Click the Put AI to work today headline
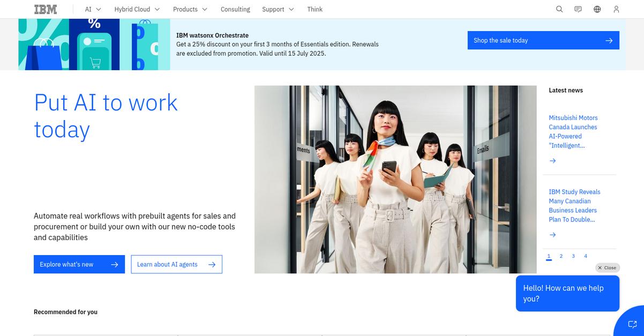644x336 pixels. pos(106,116)
